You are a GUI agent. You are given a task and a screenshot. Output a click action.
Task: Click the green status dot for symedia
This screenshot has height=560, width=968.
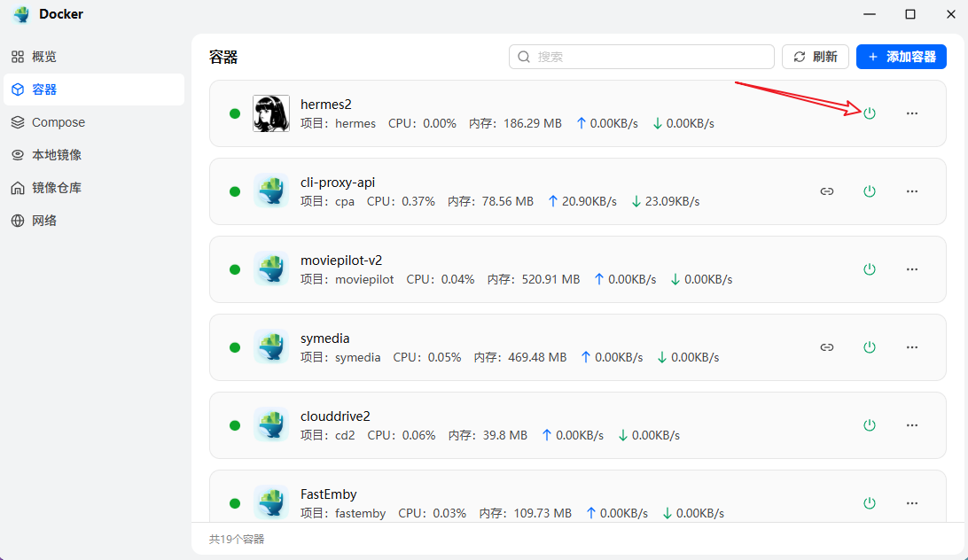click(235, 347)
